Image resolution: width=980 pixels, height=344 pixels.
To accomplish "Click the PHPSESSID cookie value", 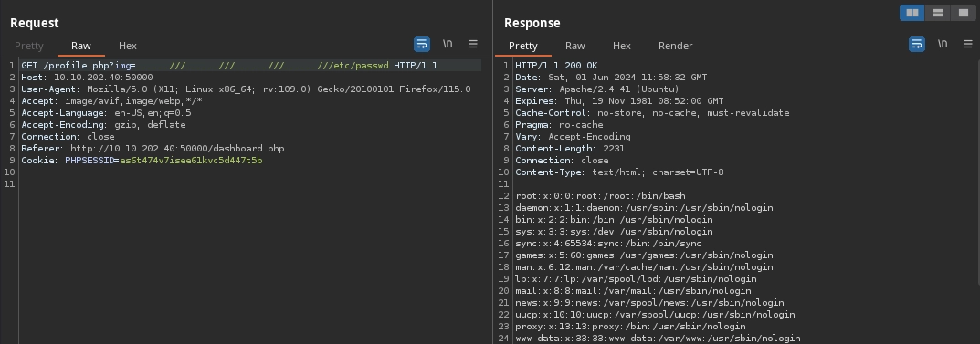I will click(191, 161).
